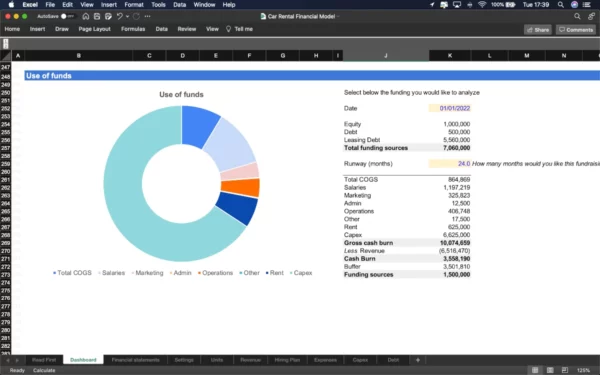Open the Formulas ribbon tab
600x375 pixels.
[x=133, y=29]
